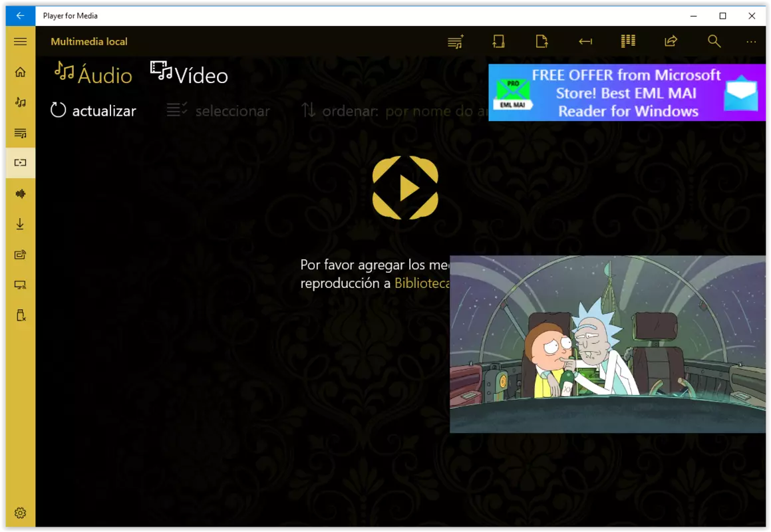
Task: Switch to grid columns view
Action: point(628,42)
